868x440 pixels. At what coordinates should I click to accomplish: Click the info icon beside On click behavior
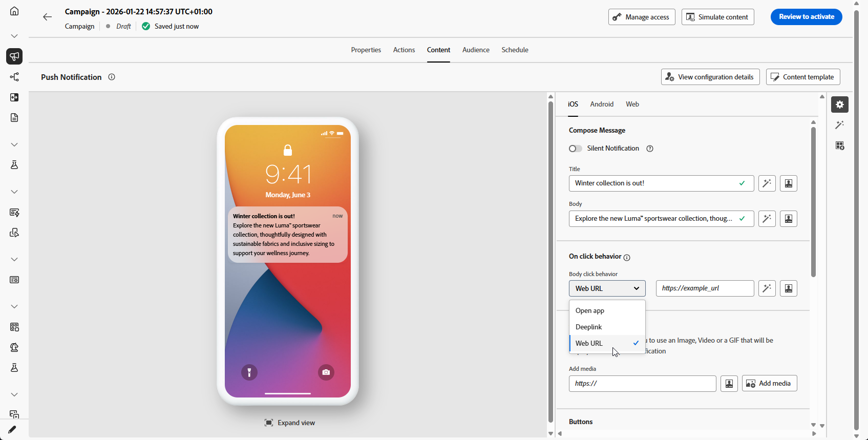click(627, 257)
